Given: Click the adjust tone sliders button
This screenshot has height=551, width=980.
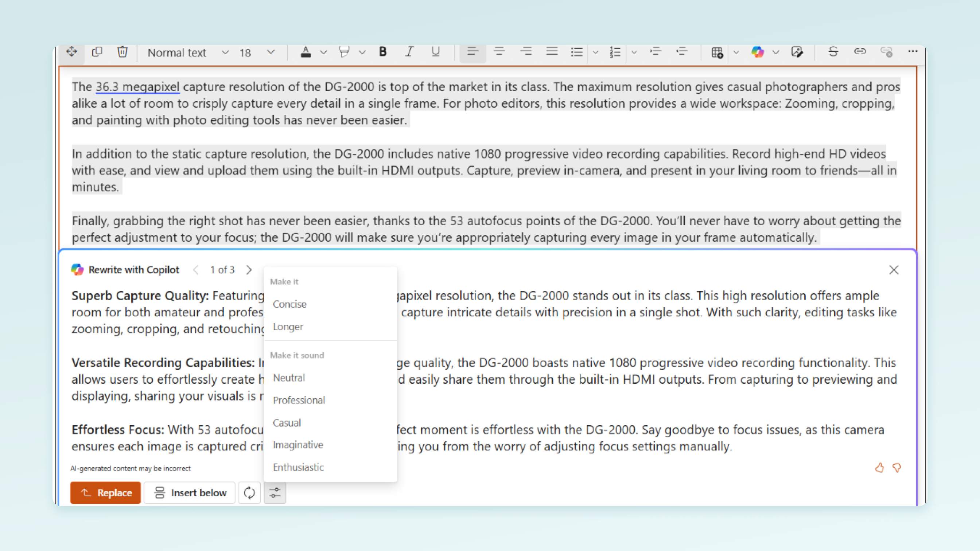Looking at the screenshot, I should pos(275,493).
